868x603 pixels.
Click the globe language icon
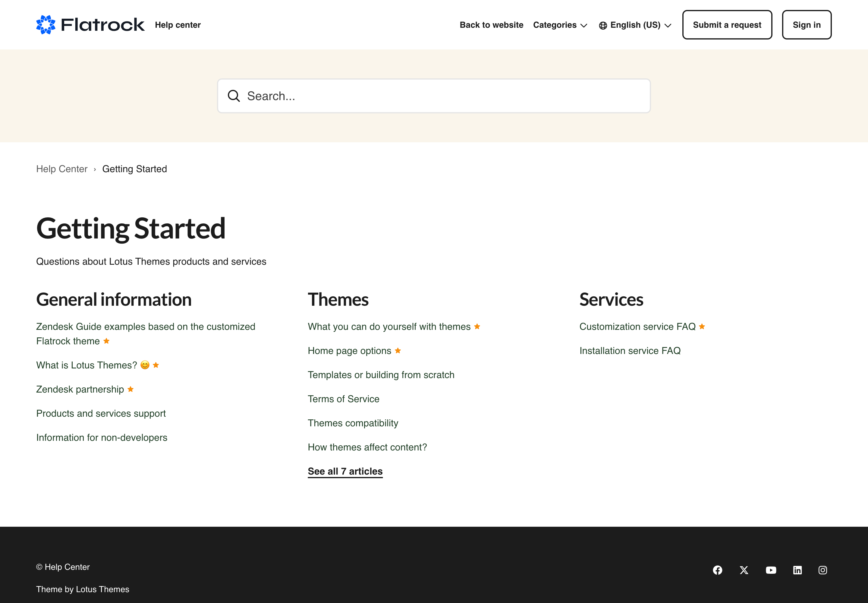coord(603,25)
